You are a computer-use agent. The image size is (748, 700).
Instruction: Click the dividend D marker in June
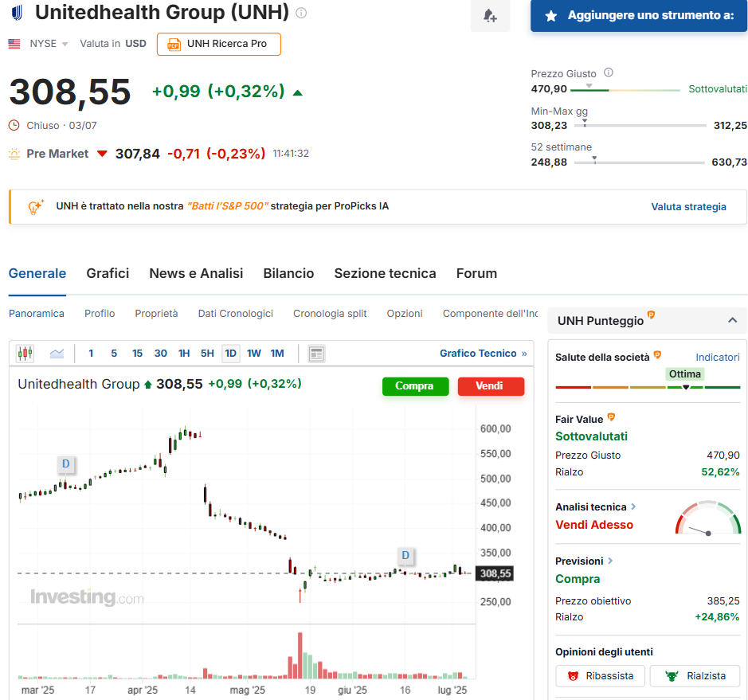[405, 555]
